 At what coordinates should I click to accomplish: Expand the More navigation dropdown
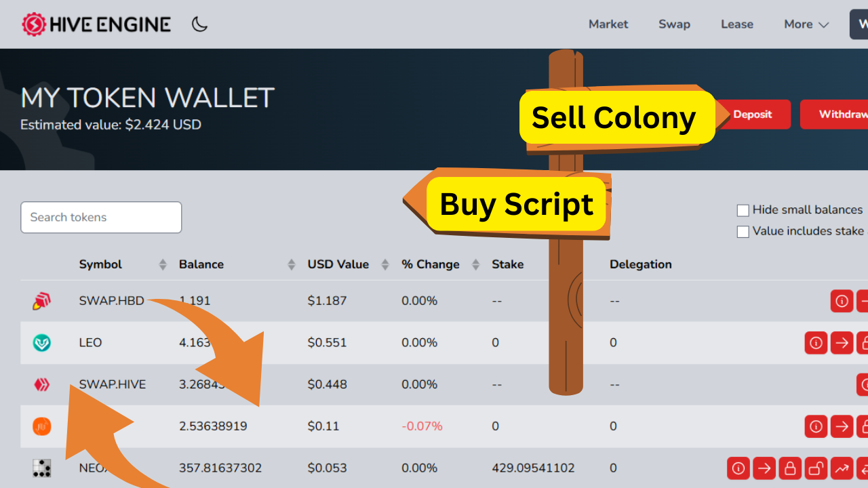coord(806,24)
